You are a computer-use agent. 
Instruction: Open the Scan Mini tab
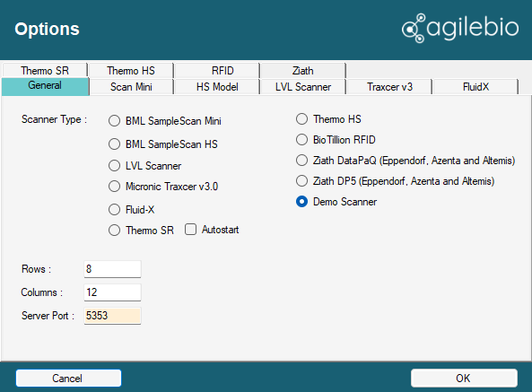click(131, 87)
